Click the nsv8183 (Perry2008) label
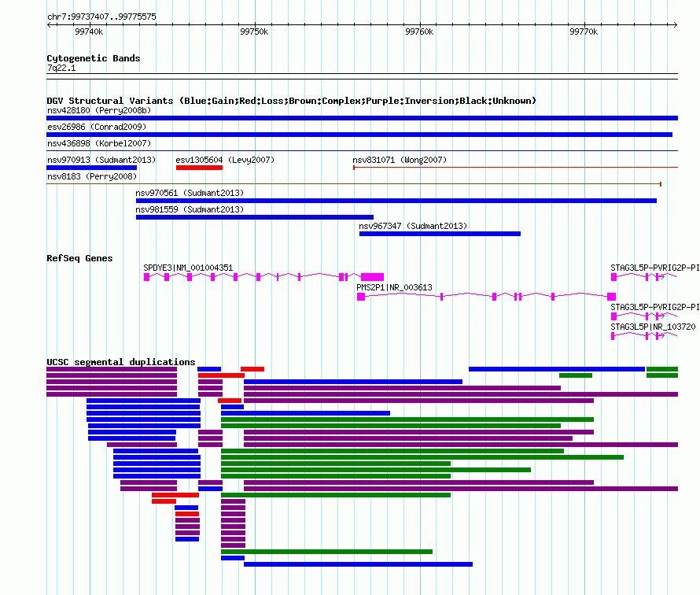 tap(92, 176)
